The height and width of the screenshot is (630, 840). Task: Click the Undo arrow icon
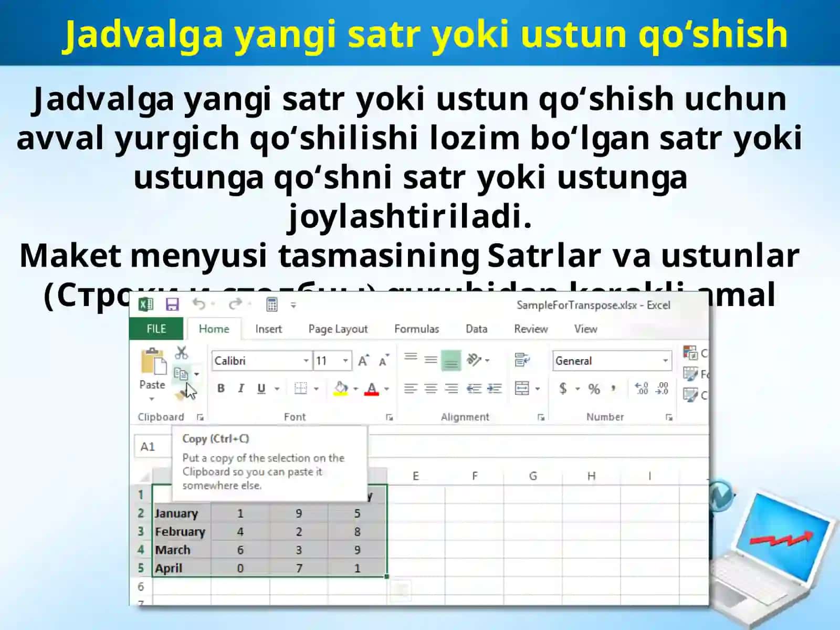199,304
